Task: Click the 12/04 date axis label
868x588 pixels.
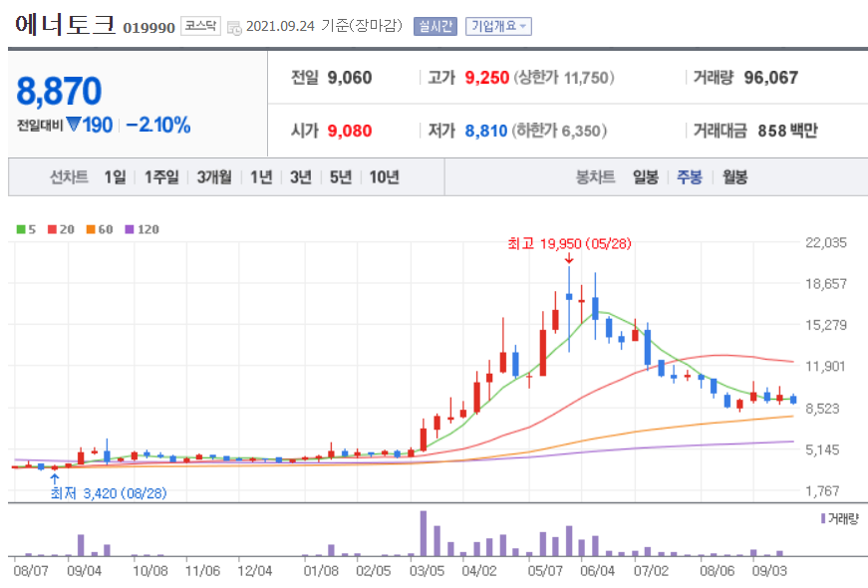Action: click(255, 570)
